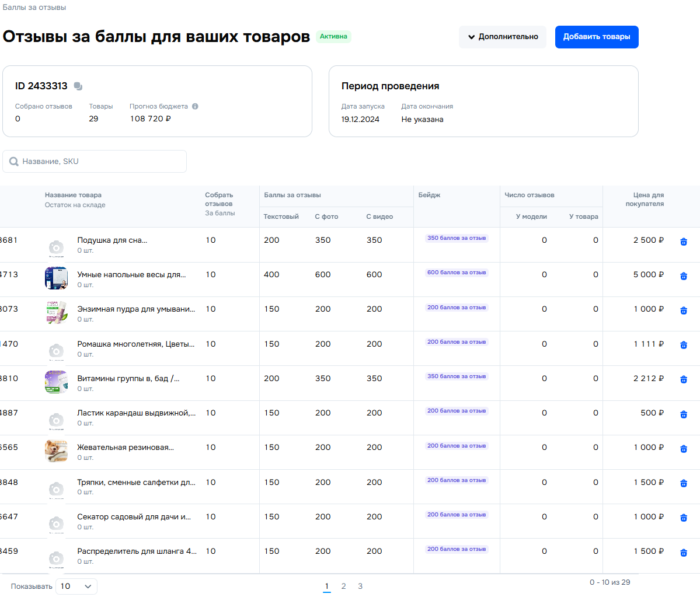Screen dimensions: 700x597
Task: Click price 1 111 ₽ cell
Action: (x=649, y=344)
